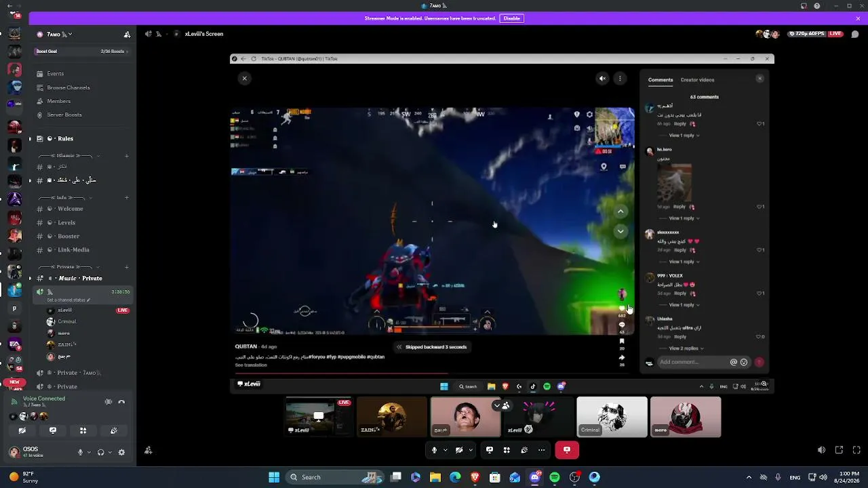Image resolution: width=868 pixels, height=488 pixels.
Task: Select the Criminal participant tile
Action: coord(612,417)
